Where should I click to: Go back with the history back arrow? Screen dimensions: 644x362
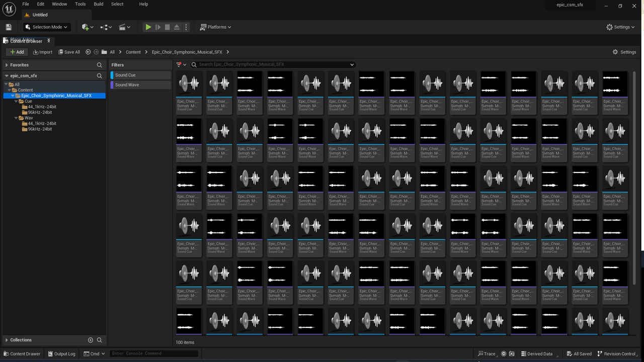tap(88, 52)
